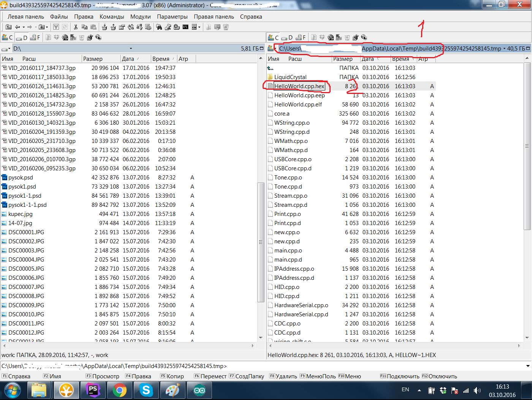
Task: Switch left panel to drive C
Action: (7, 37)
